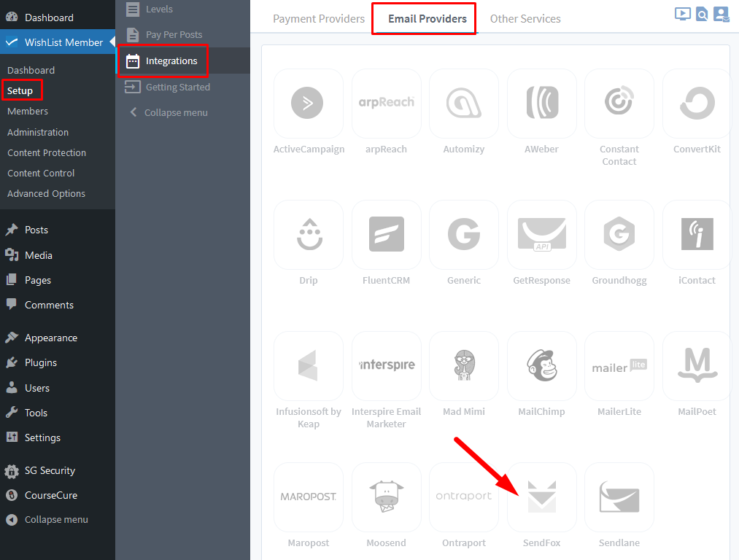
Task: Choose the Automizy provider icon
Action: [x=464, y=103]
